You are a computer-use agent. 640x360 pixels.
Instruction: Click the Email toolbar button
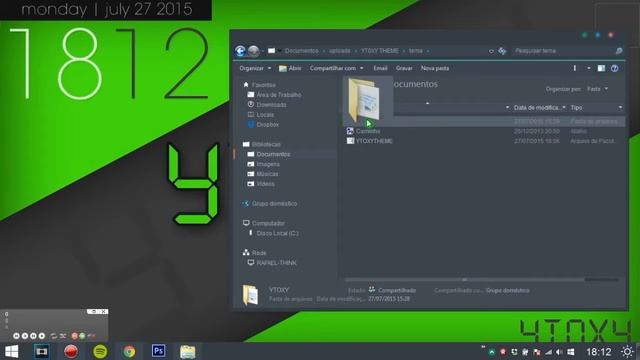(x=380, y=68)
